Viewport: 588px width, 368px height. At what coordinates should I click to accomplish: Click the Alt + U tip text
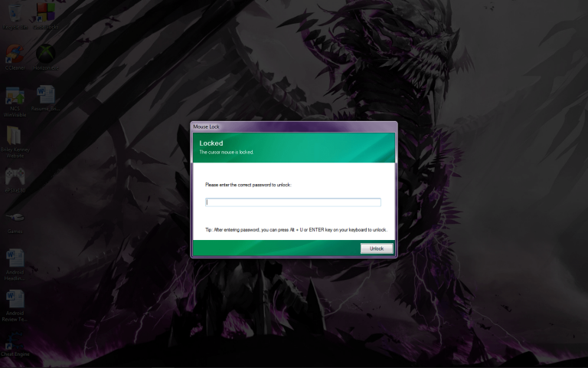296,229
